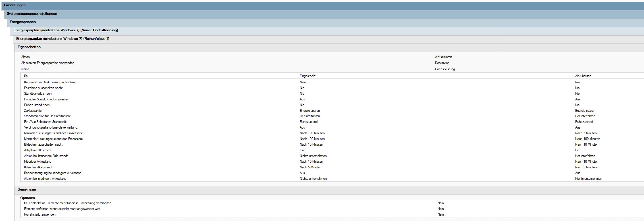Click 'Hybriden Standbymodus zulassen:' row label

tap(47, 99)
